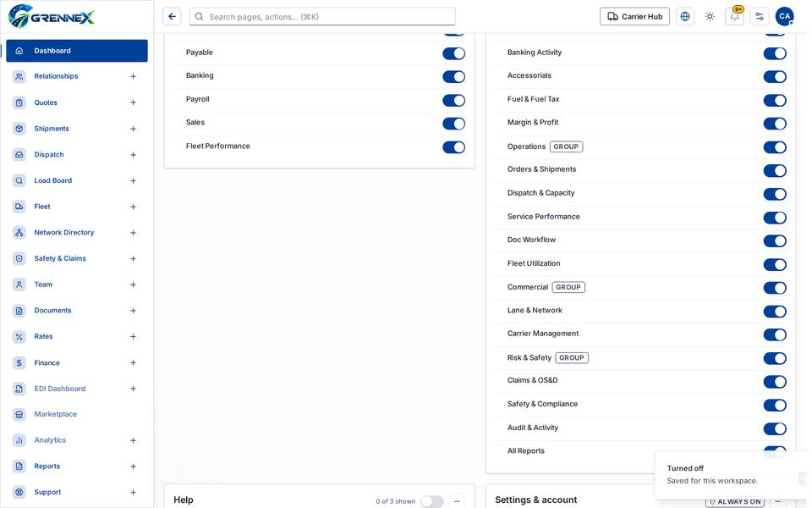The image size is (812, 508).
Task: Expand the Relationships menu plus
Action: pos(133,76)
